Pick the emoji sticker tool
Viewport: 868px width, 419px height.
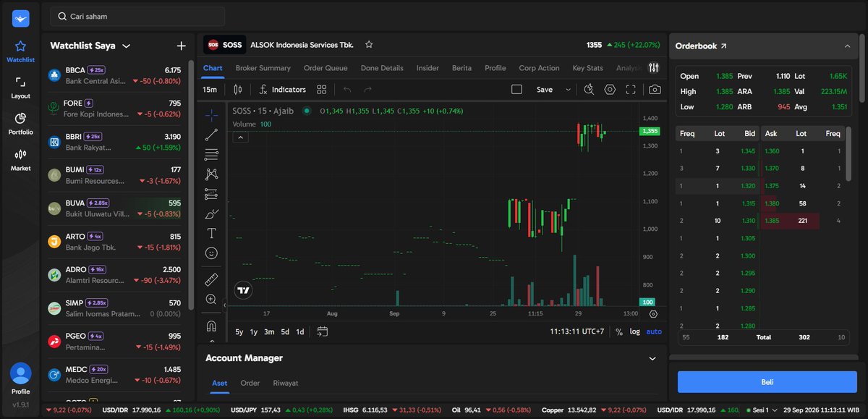211,253
